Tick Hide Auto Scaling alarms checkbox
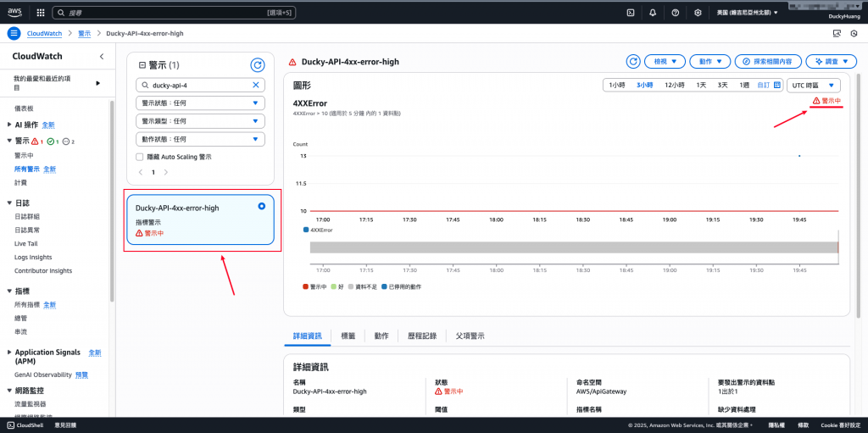The image size is (868, 433). coord(140,157)
